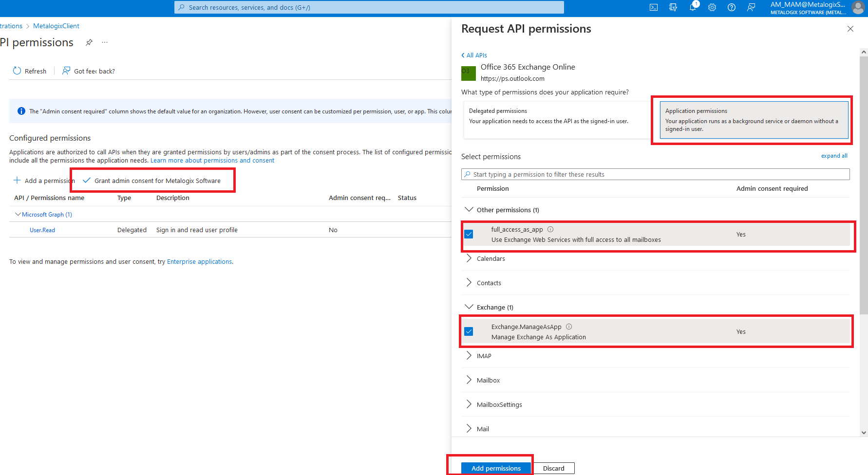Click the Refresh button label

pyautogui.click(x=36, y=71)
